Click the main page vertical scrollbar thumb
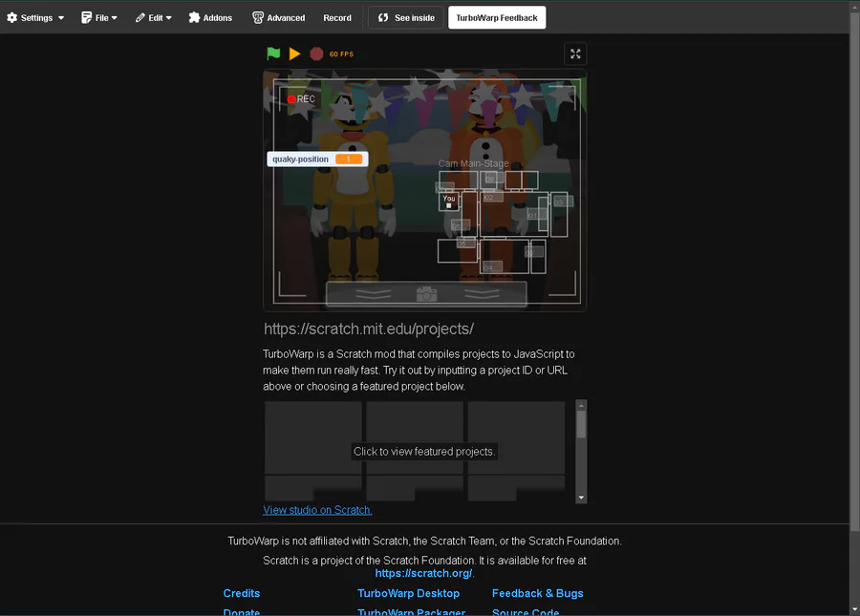Image resolution: width=860 pixels, height=616 pixels. (x=855, y=271)
